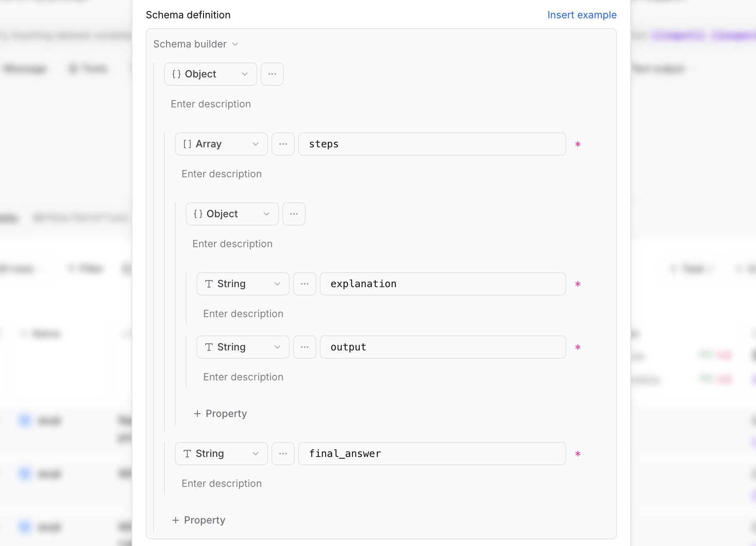This screenshot has width=756, height=546.
Task: Open the type selector for steps Array
Action: pos(221,144)
